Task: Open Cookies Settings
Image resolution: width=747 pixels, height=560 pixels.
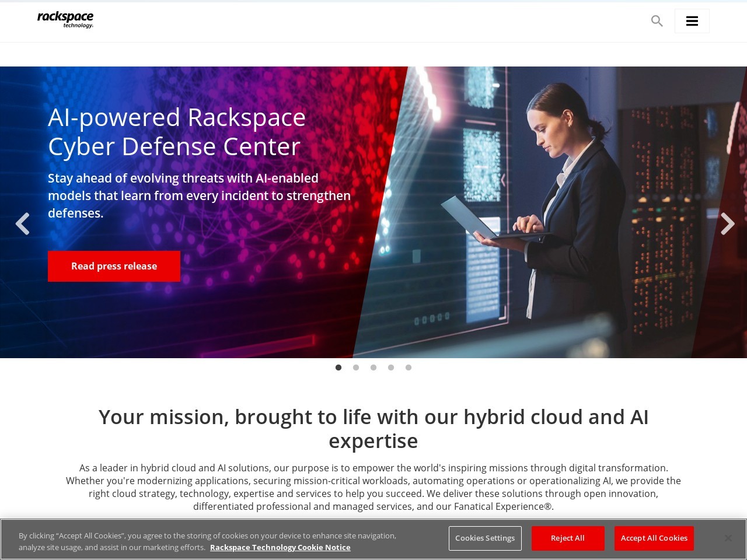Action: click(485, 538)
